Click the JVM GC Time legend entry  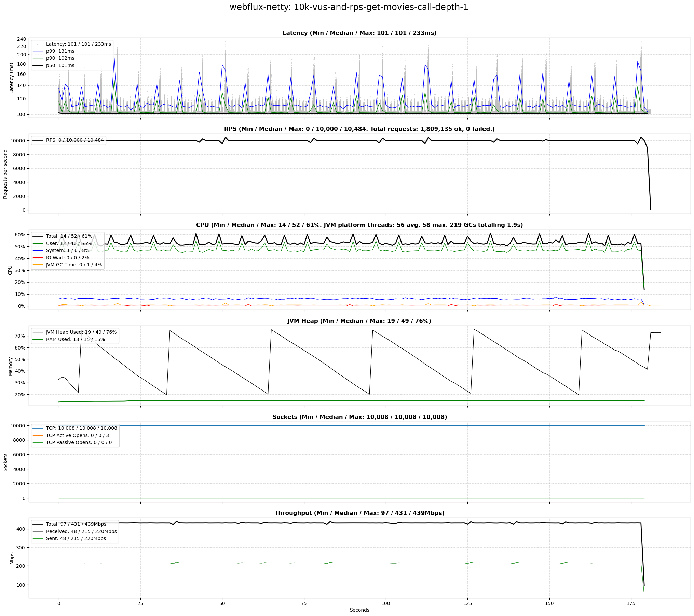tap(74, 265)
